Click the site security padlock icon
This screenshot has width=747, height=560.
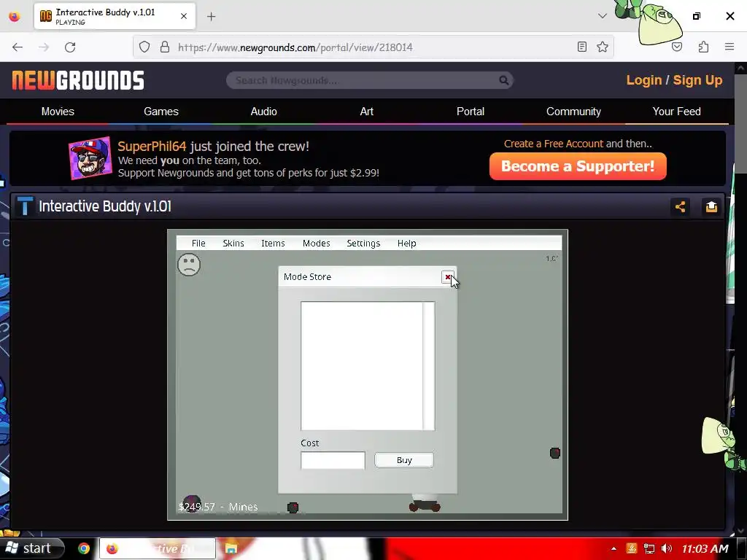click(165, 47)
